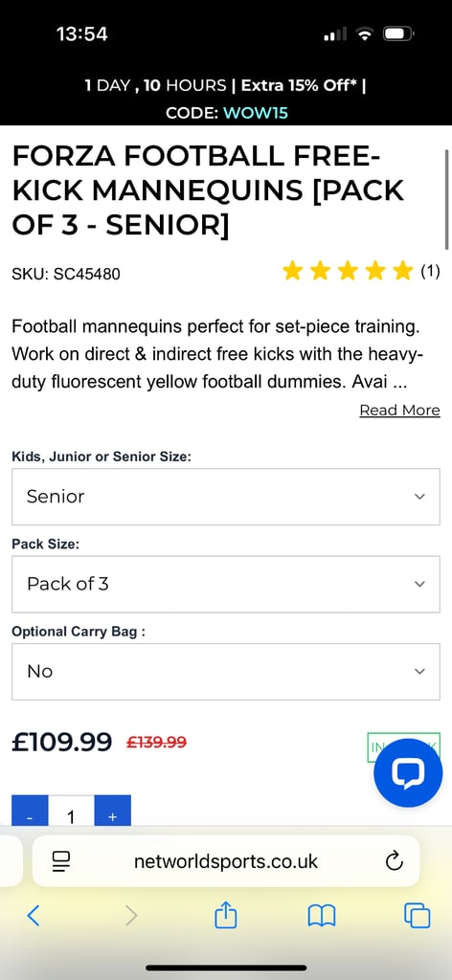Open the live chat bubble
452x980 pixels.
(408, 772)
